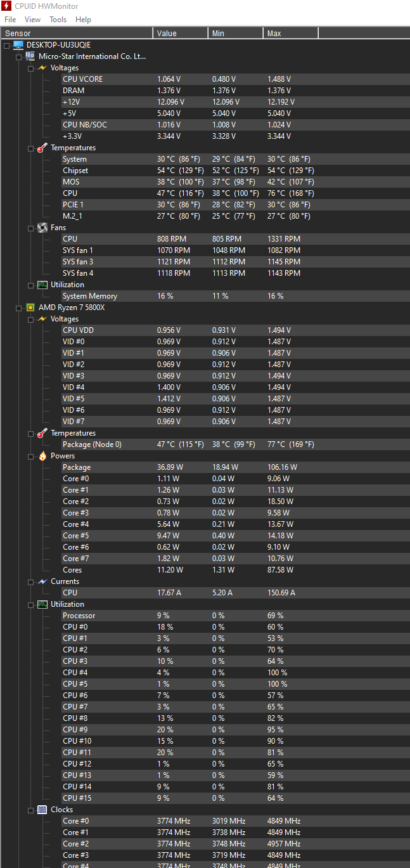This screenshot has height=868, width=410.
Task: Click the motherboard Voltages lightning icon
Action: 42,68
